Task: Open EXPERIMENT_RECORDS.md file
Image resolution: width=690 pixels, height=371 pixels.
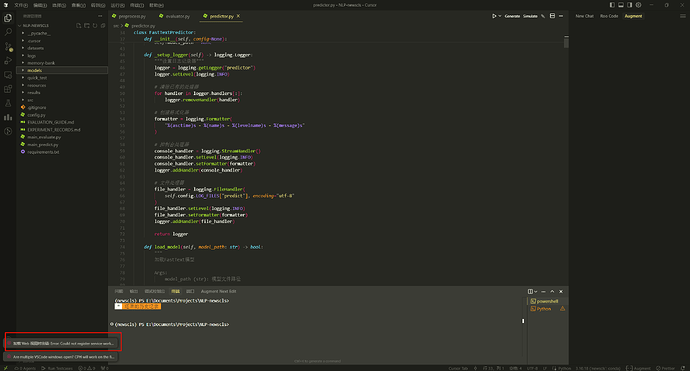Action: click(62, 129)
